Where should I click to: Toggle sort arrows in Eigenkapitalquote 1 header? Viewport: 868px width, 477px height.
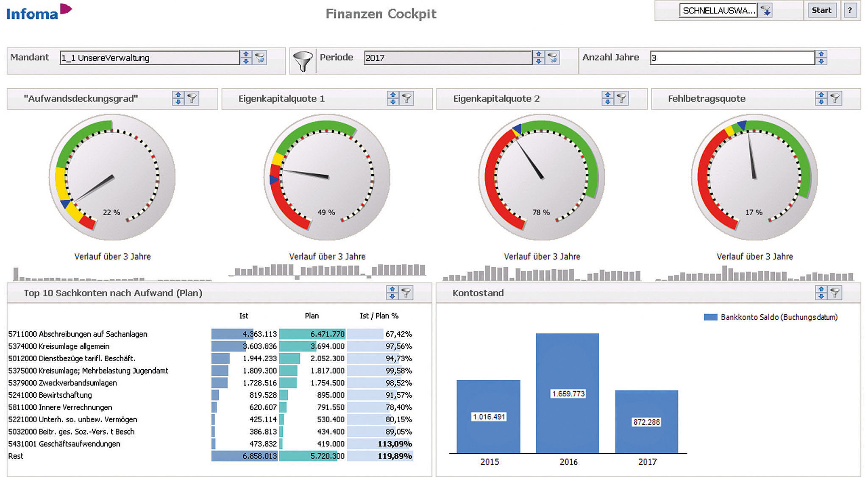(x=393, y=98)
